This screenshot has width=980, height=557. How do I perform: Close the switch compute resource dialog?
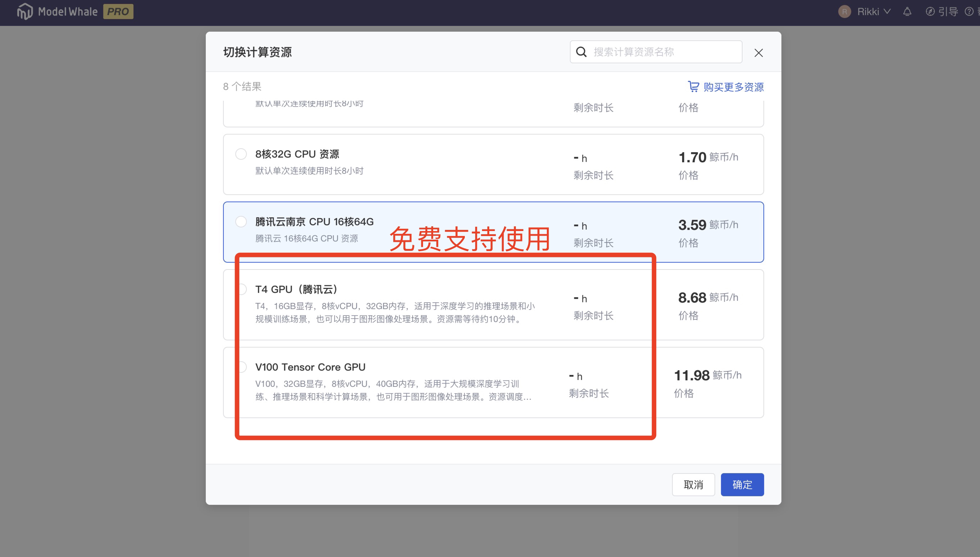(758, 53)
